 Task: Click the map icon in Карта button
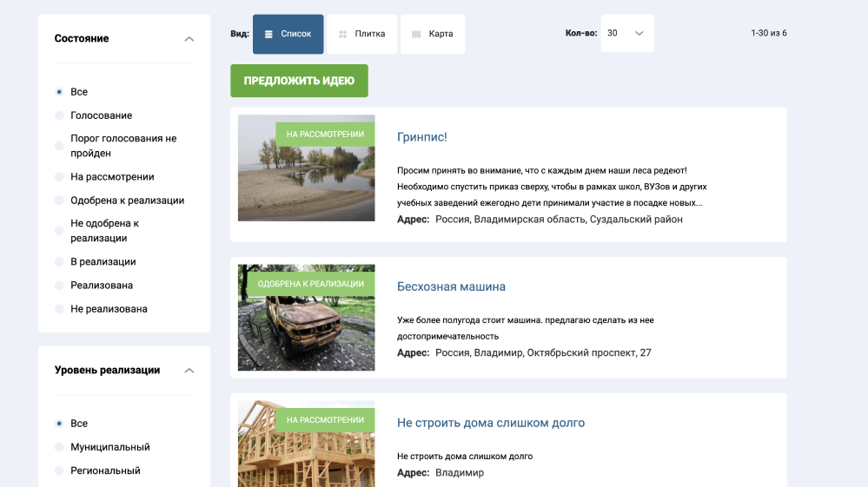click(x=416, y=34)
